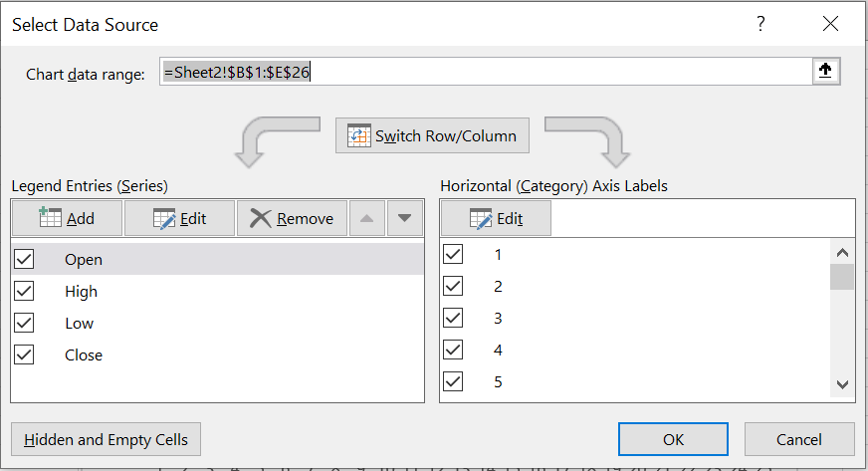Move series down with the arrow
Image resolution: width=868 pixels, height=471 pixels.
point(405,219)
